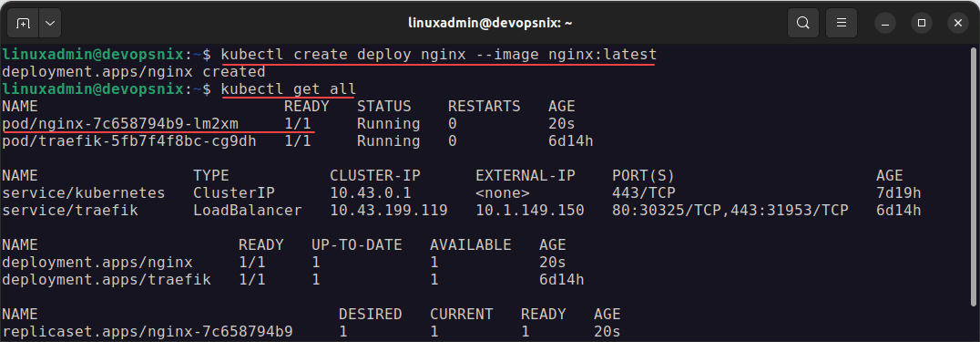Click the ClusterIP type value
Screen dimensions: 980x342
click(x=234, y=193)
